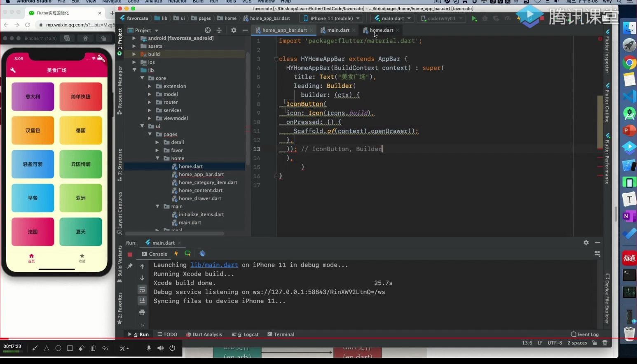The width and height of the screenshot is (637, 364).
Task: Open the Event Log
Action: tap(585, 334)
